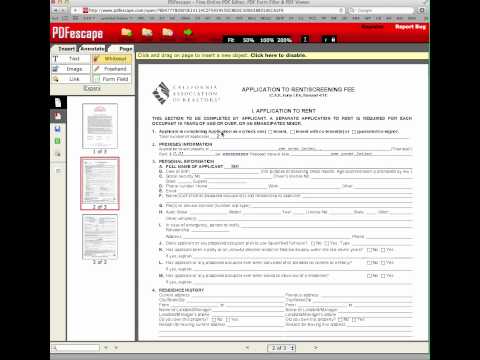Switch to the Annotate tab
The height and width of the screenshot is (360, 480).
(93, 49)
